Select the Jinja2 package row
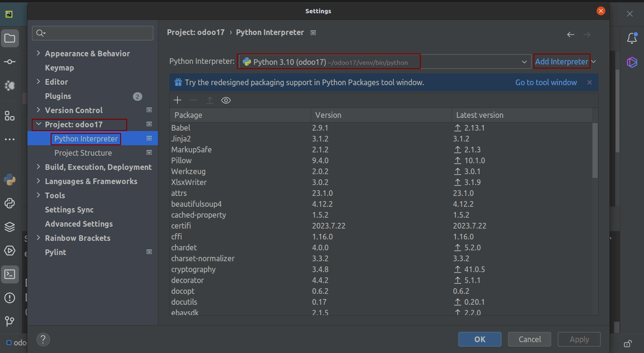Viewport: 644px width, 353px height. 381,139
